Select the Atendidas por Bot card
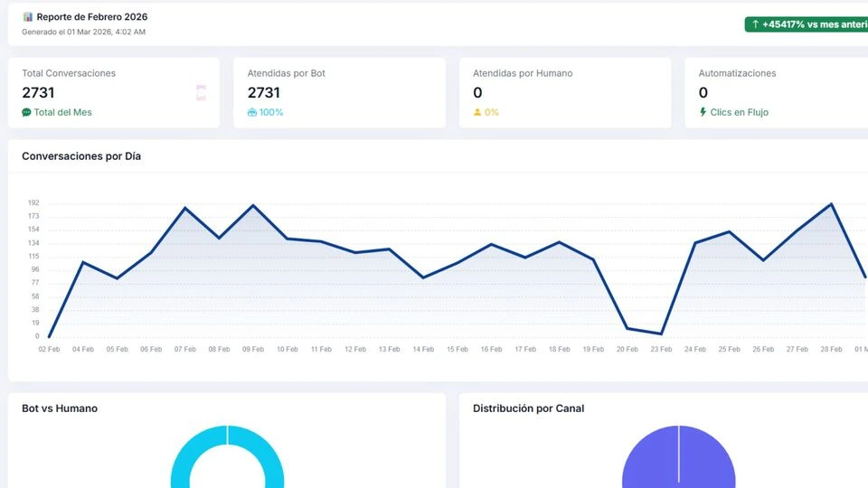This screenshot has width=868, height=488. click(339, 92)
